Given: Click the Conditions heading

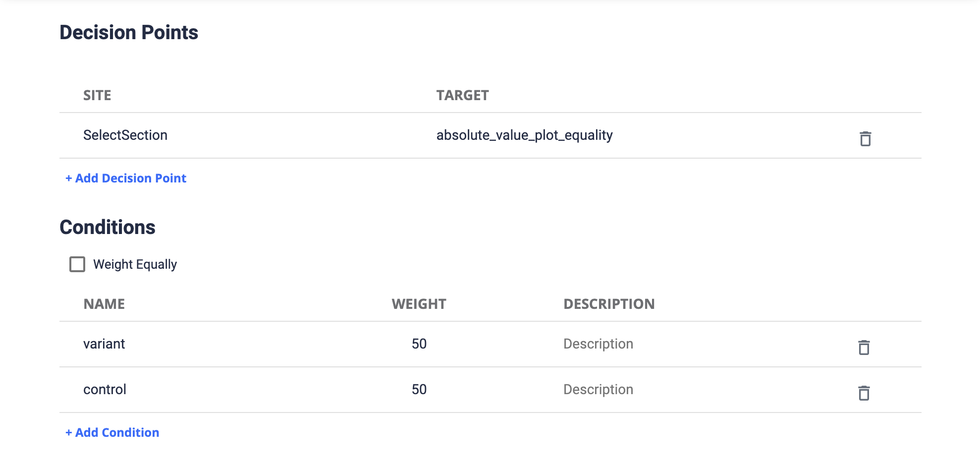Looking at the screenshot, I should click(x=108, y=227).
